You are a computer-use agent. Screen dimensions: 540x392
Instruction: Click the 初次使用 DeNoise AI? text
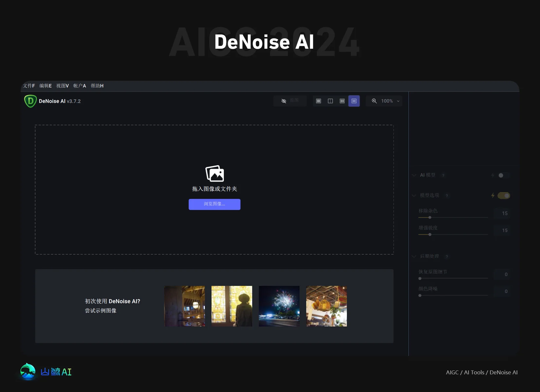pyautogui.click(x=113, y=301)
